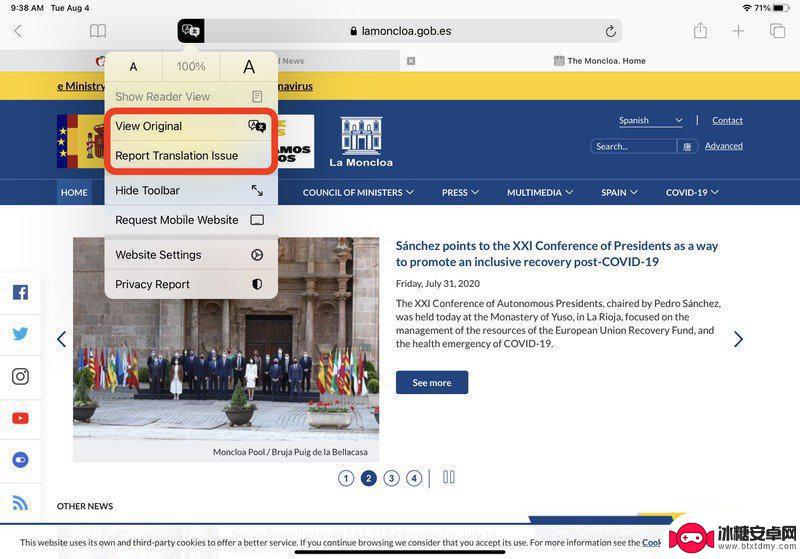Open the Instagram social icon
Screen dimensions: 800x559
[20, 376]
